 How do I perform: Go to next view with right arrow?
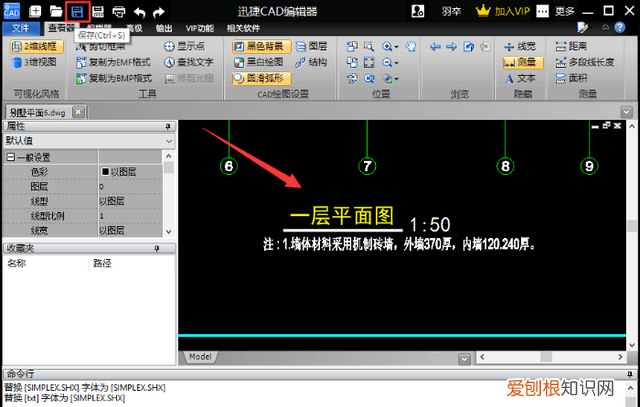pos(451,47)
